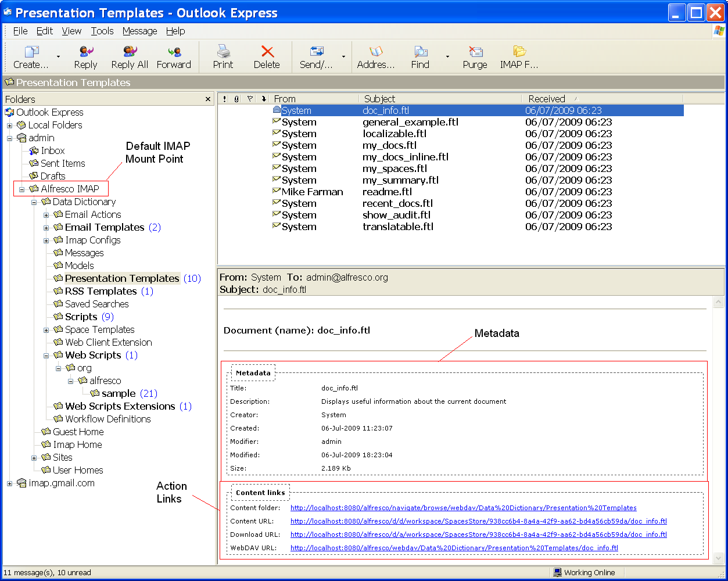Open the Message menu

[139, 31]
